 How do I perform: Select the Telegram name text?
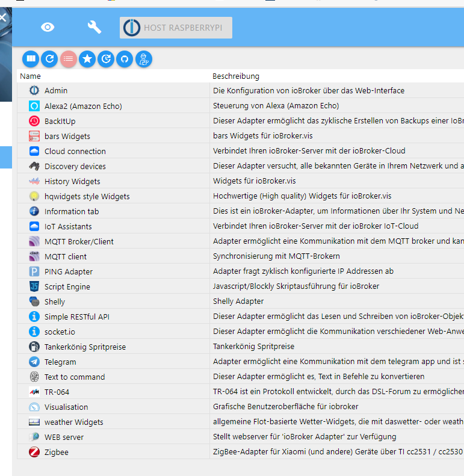(x=60, y=362)
